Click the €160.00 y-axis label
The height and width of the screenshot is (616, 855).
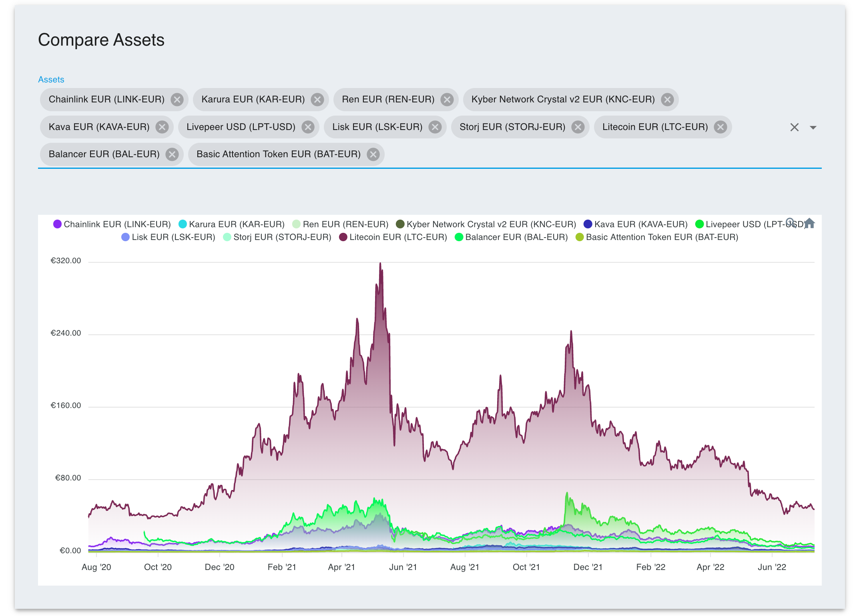[x=66, y=406]
